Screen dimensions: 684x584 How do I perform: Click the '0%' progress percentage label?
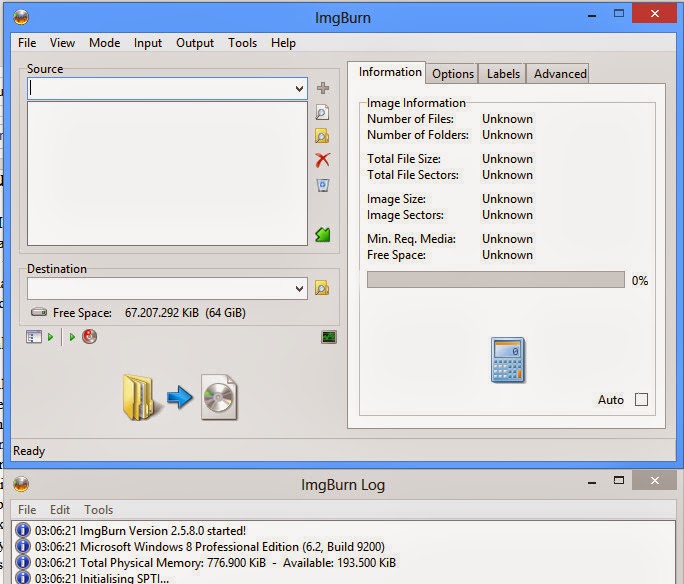[640, 280]
